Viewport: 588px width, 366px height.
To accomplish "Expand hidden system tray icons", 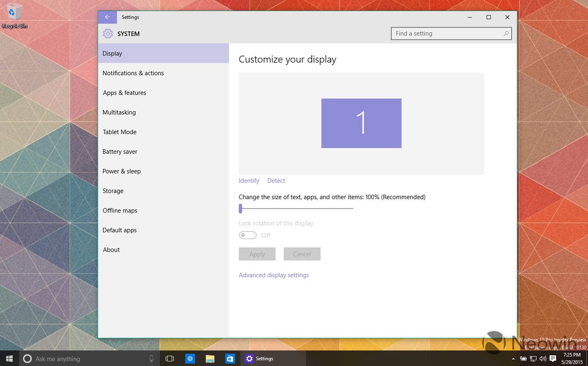I will point(513,358).
